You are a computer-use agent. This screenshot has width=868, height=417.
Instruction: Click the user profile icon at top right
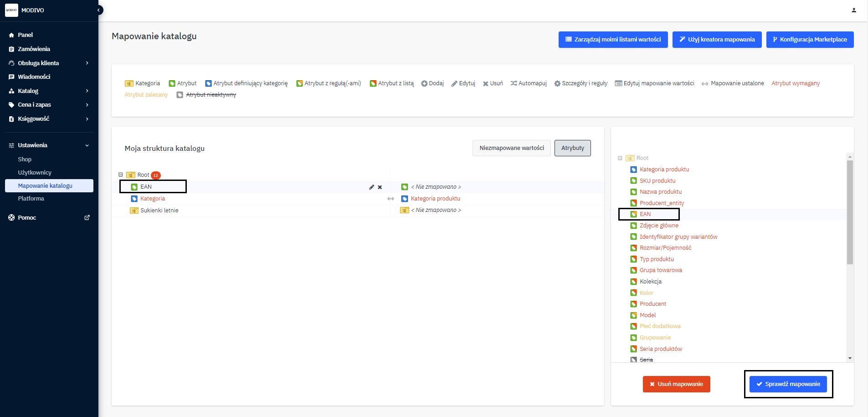(x=853, y=10)
